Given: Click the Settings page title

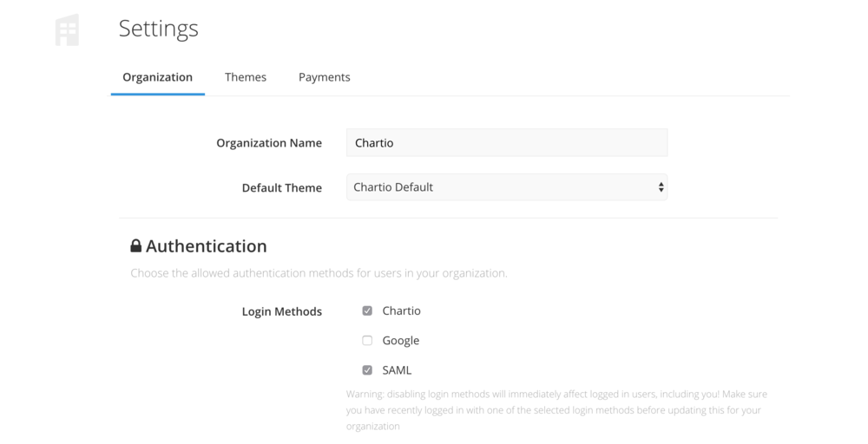Looking at the screenshot, I should click(158, 29).
